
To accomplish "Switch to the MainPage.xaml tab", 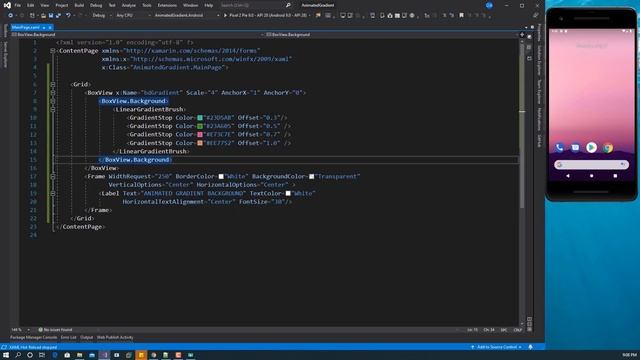I will 25,27.
